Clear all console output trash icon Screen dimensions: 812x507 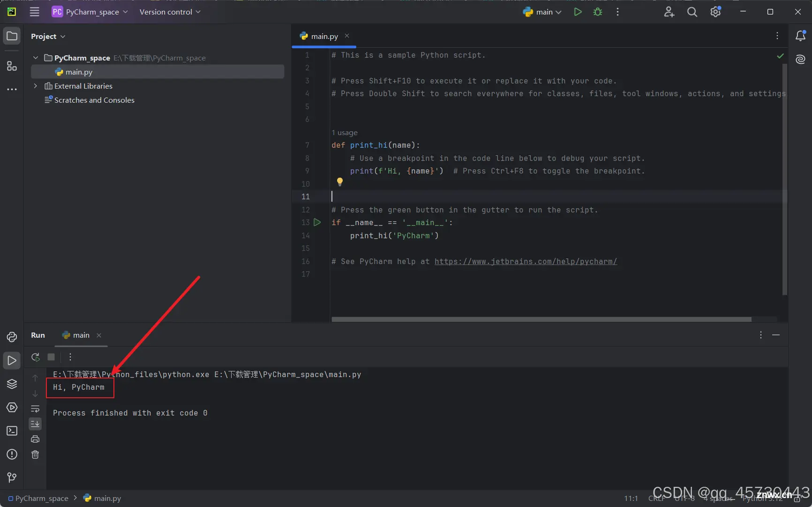click(35, 454)
